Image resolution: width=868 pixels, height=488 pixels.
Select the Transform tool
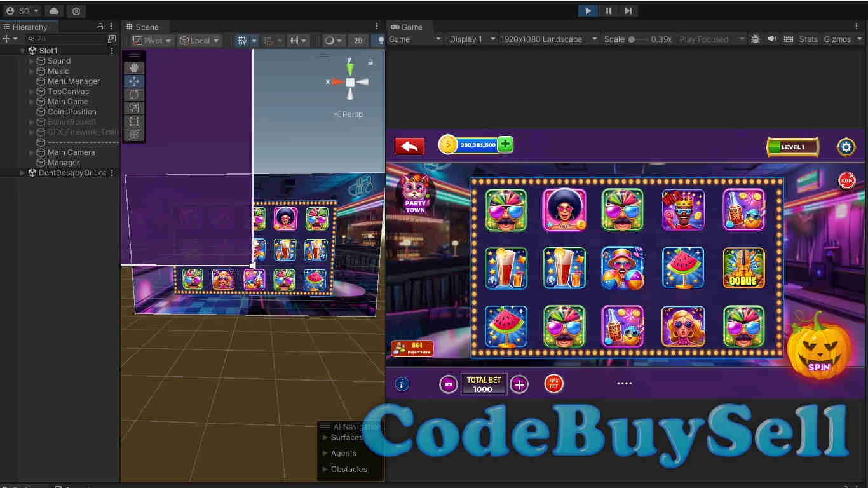coord(134,135)
